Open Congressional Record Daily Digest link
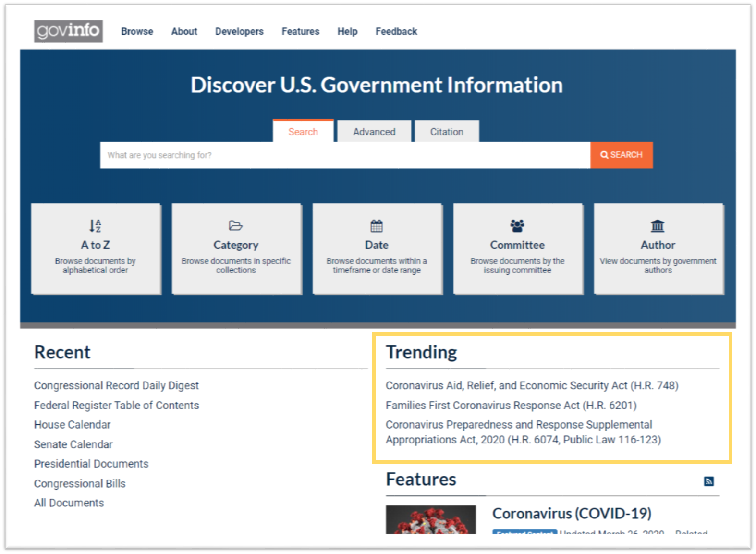The image size is (756, 554). pos(116,385)
